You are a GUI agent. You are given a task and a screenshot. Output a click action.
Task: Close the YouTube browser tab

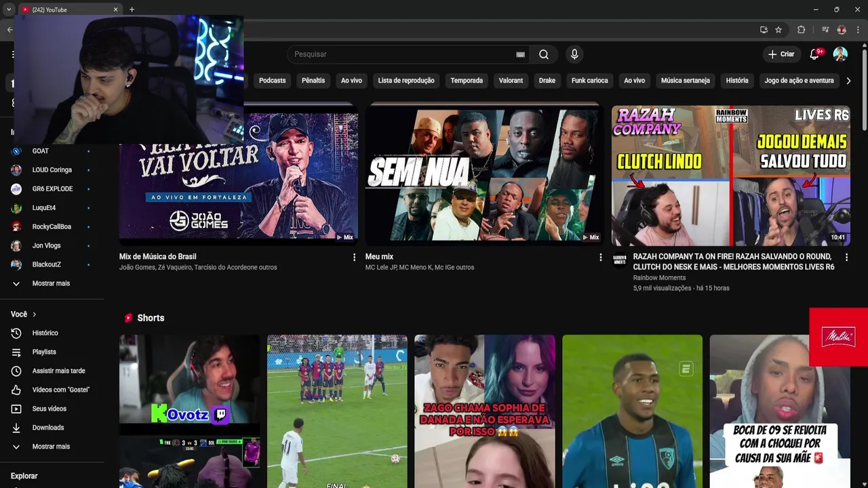pyautogui.click(x=115, y=9)
